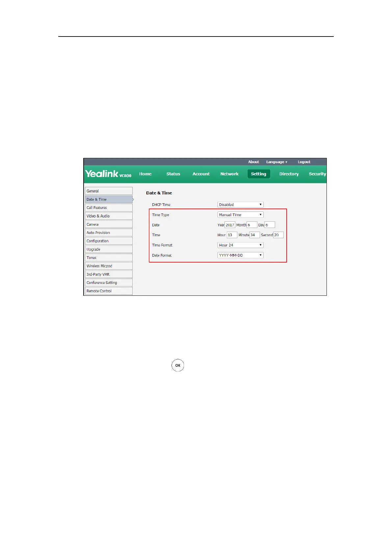Select the Setting tab
Image resolution: width=392 pixels, height=554 pixels.
tap(259, 174)
